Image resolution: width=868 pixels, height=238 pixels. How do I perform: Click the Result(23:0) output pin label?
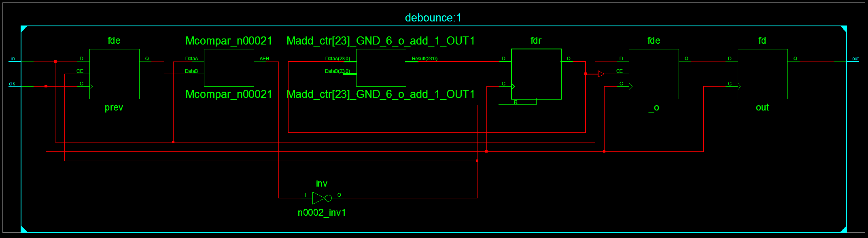click(424, 59)
